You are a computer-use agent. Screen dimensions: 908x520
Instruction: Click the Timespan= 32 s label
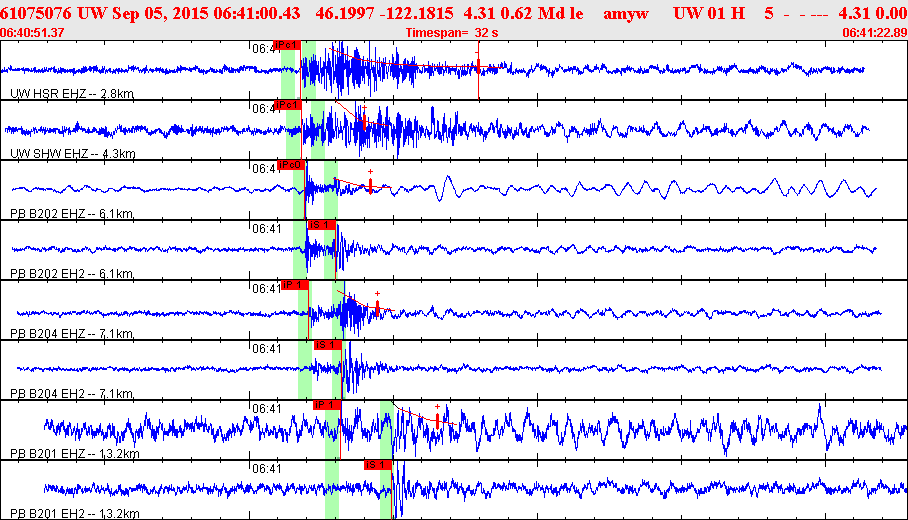(x=452, y=33)
